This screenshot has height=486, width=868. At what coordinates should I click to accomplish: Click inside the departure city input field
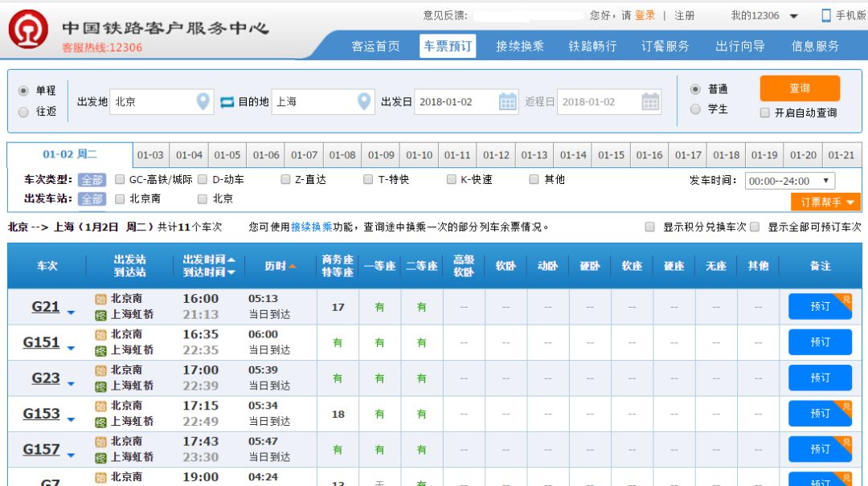(153, 101)
